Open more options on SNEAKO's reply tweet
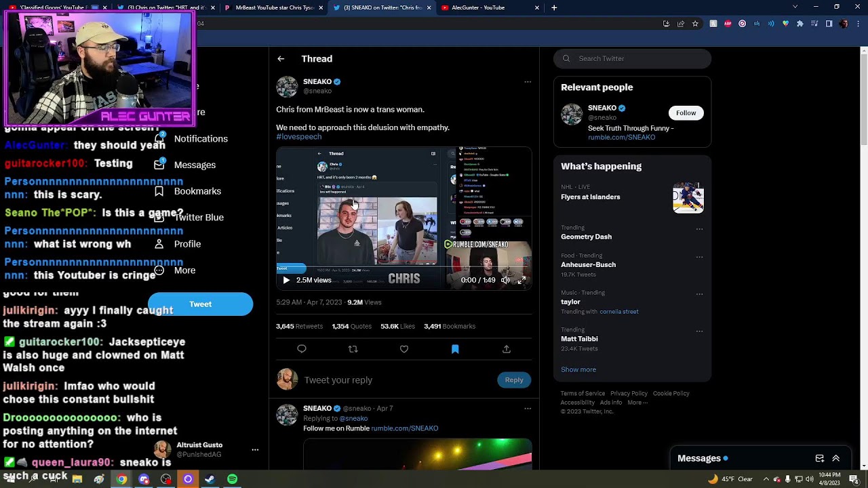Viewport: 868px width, 488px height. 528,409
